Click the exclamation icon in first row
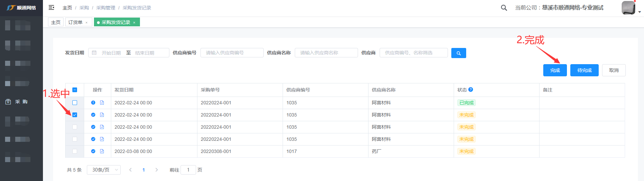This screenshot has width=644, height=181. [93, 103]
